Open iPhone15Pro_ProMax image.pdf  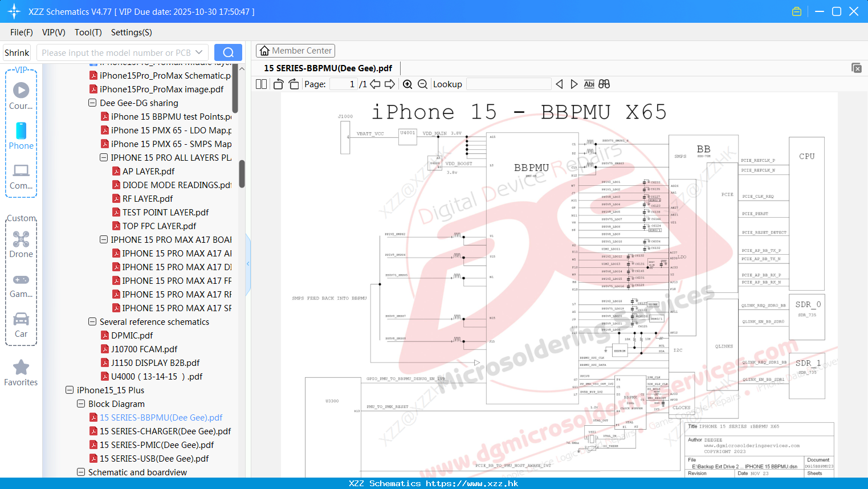[x=157, y=89]
